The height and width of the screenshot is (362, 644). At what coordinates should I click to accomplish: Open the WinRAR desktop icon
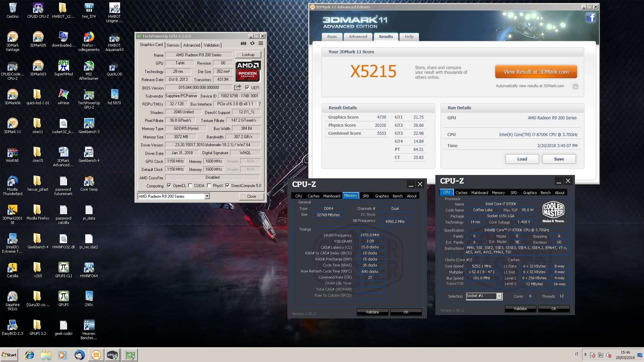(x=12, y=155)
